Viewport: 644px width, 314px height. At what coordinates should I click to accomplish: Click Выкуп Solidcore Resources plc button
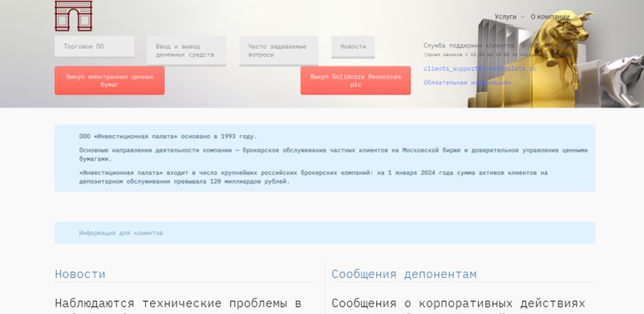click(x=355, y=80)
